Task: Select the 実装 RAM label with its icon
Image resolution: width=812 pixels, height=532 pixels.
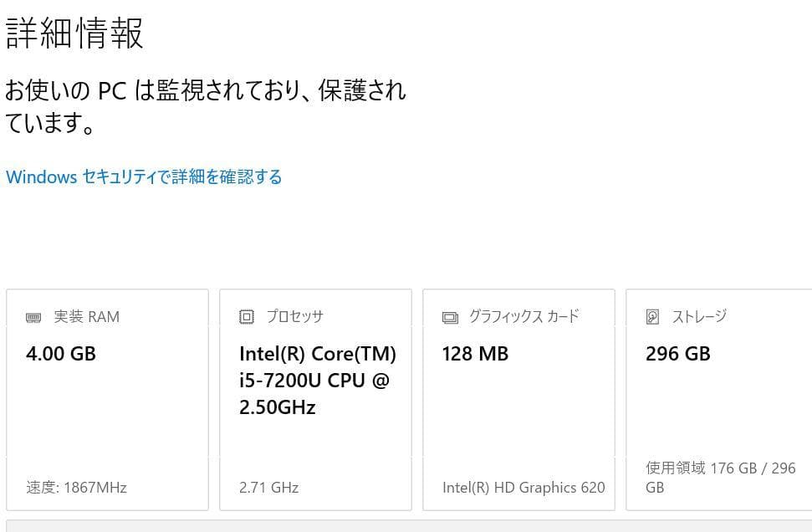Action: point(71,317)
